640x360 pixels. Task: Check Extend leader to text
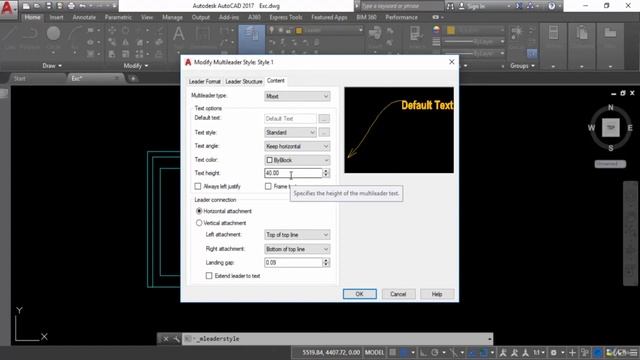coord(209,276)
